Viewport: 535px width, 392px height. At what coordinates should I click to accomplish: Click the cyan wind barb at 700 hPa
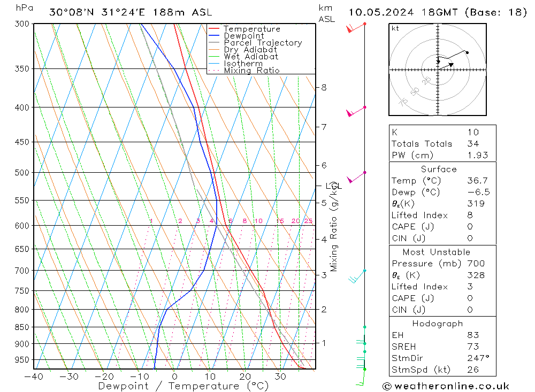click(357, 276)
